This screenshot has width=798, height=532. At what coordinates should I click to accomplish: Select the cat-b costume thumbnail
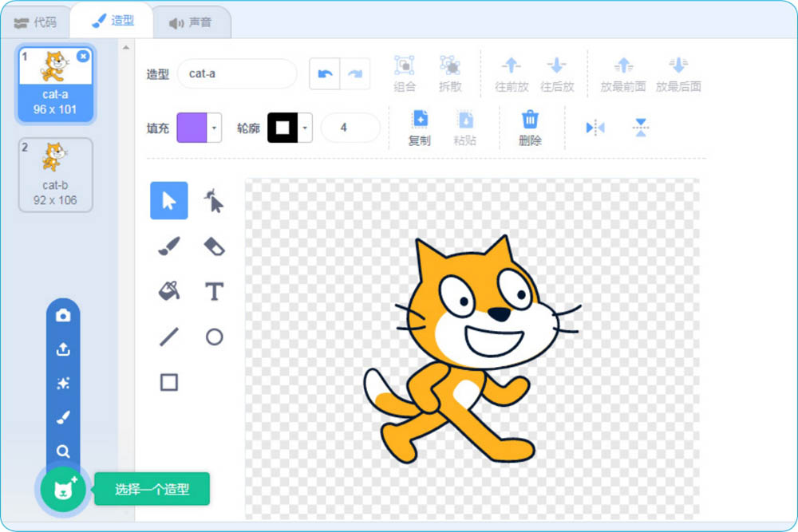(55, 175)
